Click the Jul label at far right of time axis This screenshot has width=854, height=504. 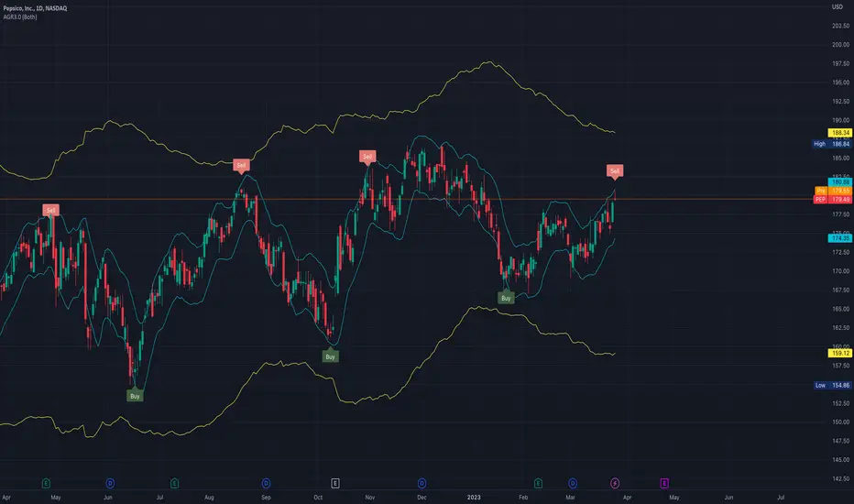[x=781, y=498]
